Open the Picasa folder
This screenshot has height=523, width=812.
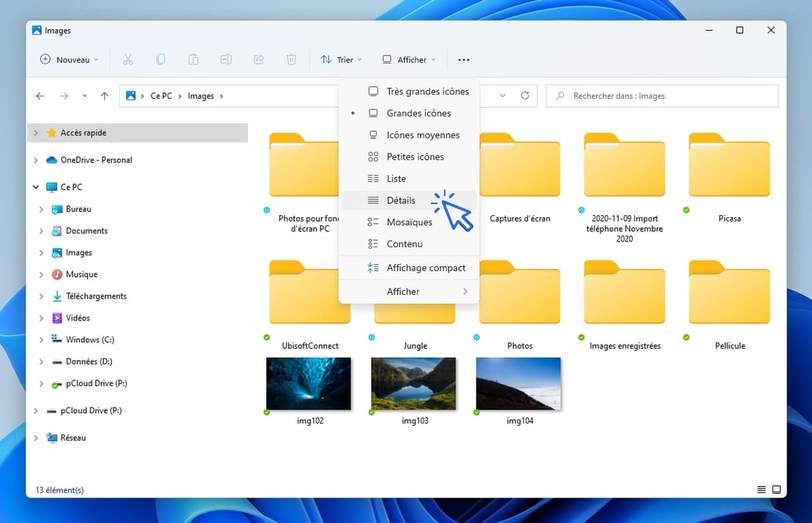[729, 178]
